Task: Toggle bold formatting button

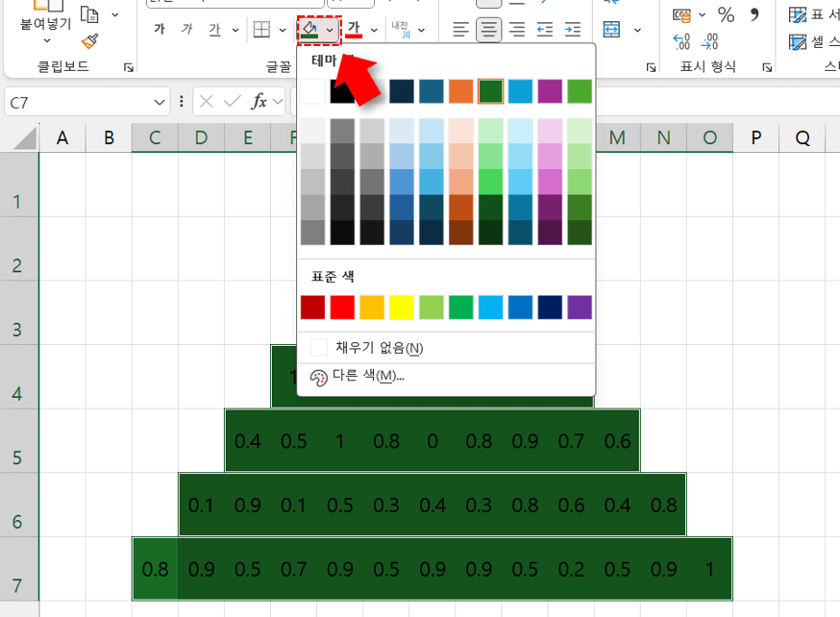Action: point(160,30)
